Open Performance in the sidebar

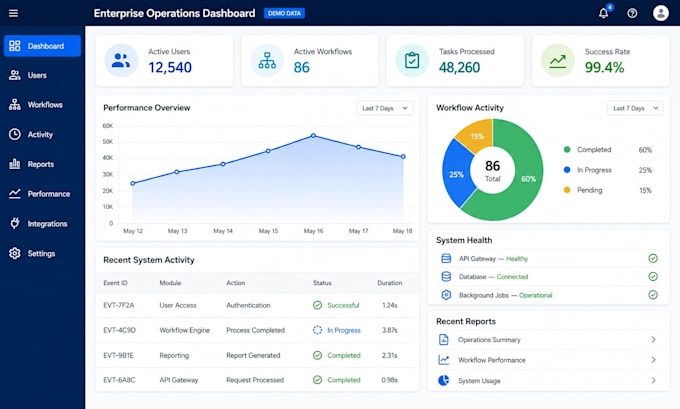(x=42, y=194)
